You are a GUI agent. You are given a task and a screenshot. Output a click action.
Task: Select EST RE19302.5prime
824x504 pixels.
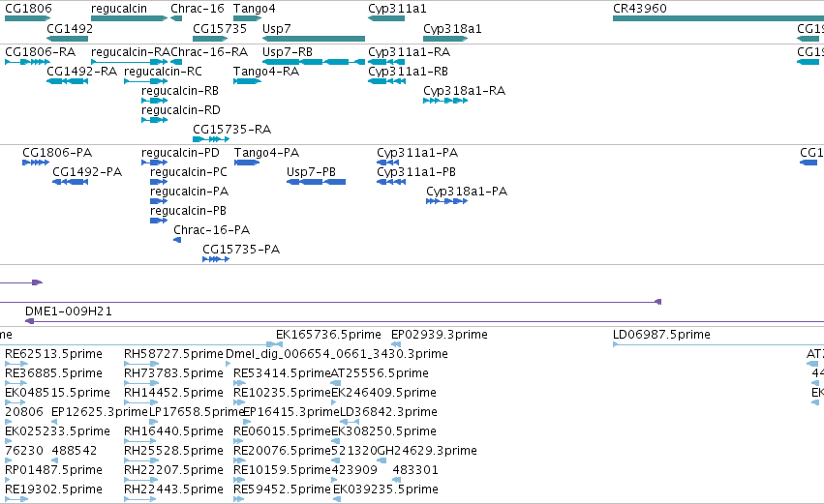pos(53,489)
